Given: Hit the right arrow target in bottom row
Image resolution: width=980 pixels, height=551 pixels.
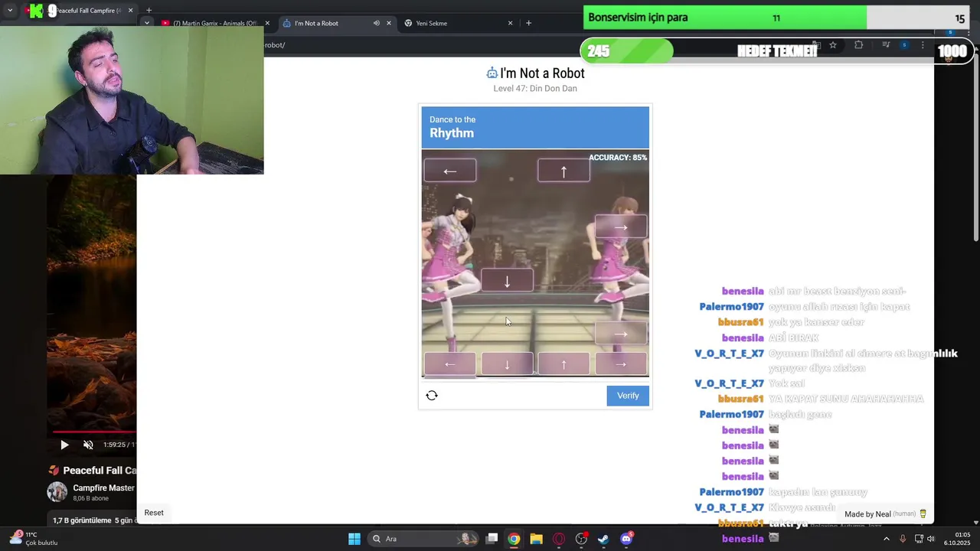Looking at the screenshot, I should click(x=621, y=364).
